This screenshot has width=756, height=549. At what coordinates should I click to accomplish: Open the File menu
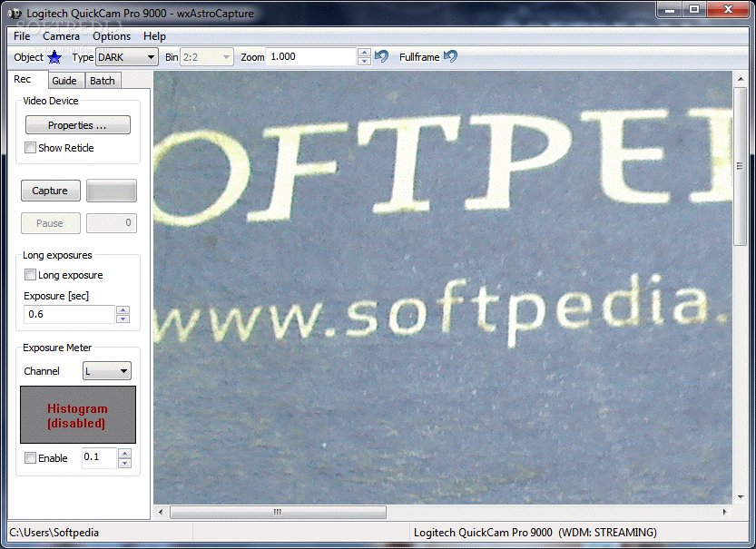22,36
